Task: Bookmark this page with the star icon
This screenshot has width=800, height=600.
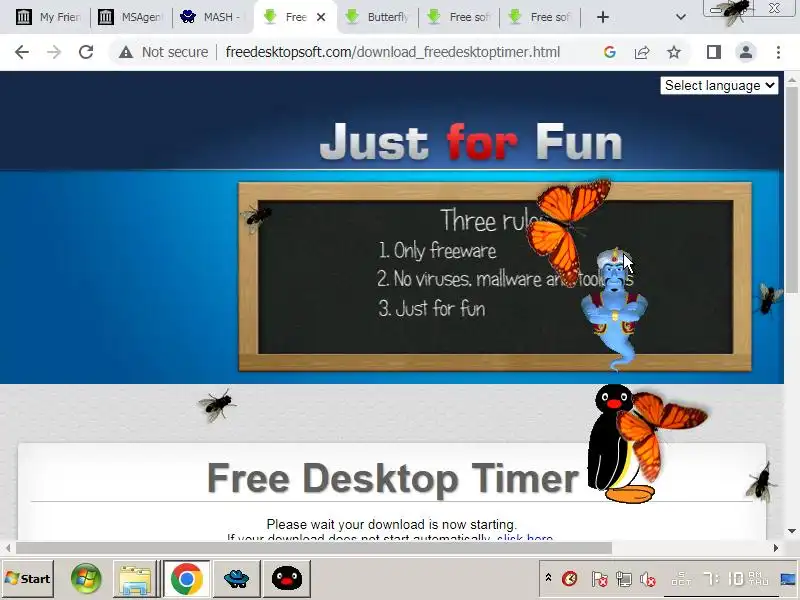Action: click(x=674, y=52)
